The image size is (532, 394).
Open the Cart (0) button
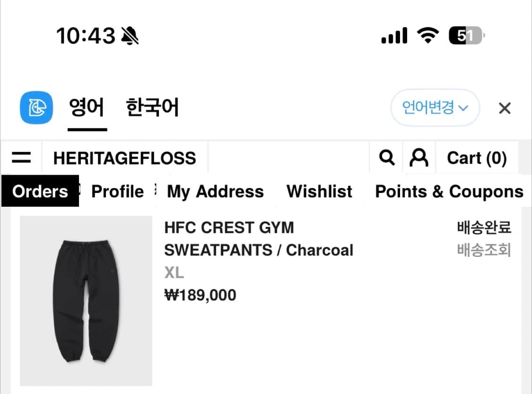tap(477, 158)
